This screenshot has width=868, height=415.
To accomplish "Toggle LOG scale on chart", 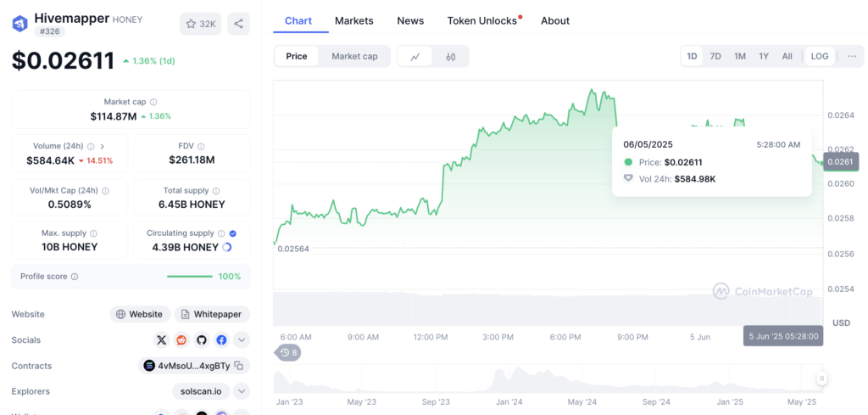I will 820,57.
